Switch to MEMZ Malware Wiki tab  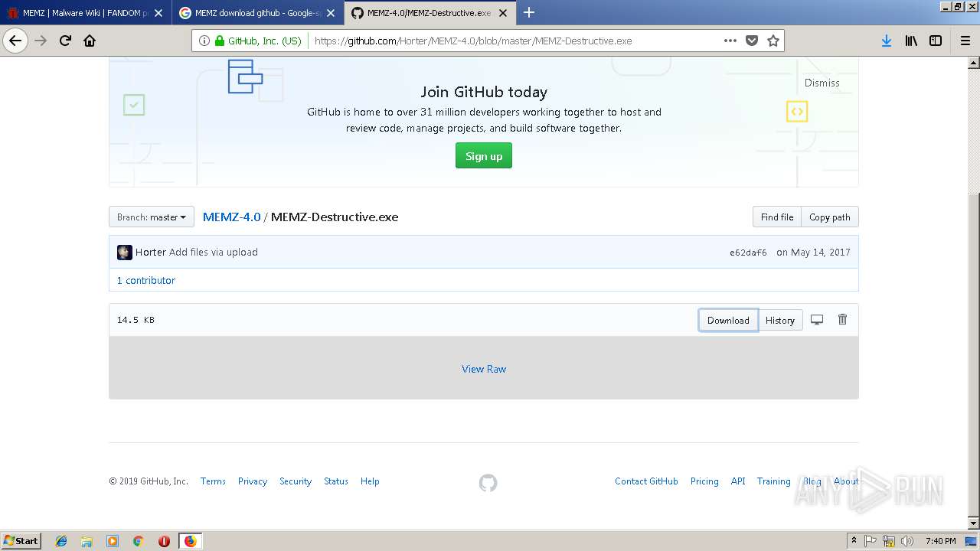[86, 13]
